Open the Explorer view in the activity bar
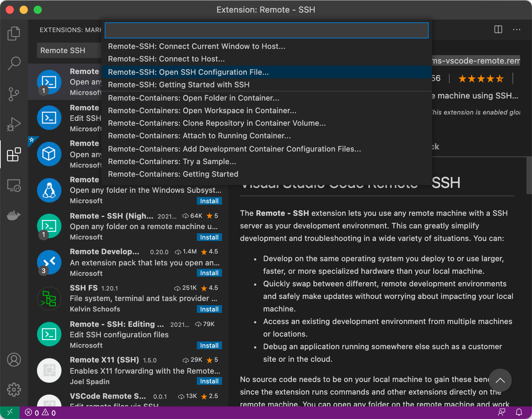 [x=14, y=34]
